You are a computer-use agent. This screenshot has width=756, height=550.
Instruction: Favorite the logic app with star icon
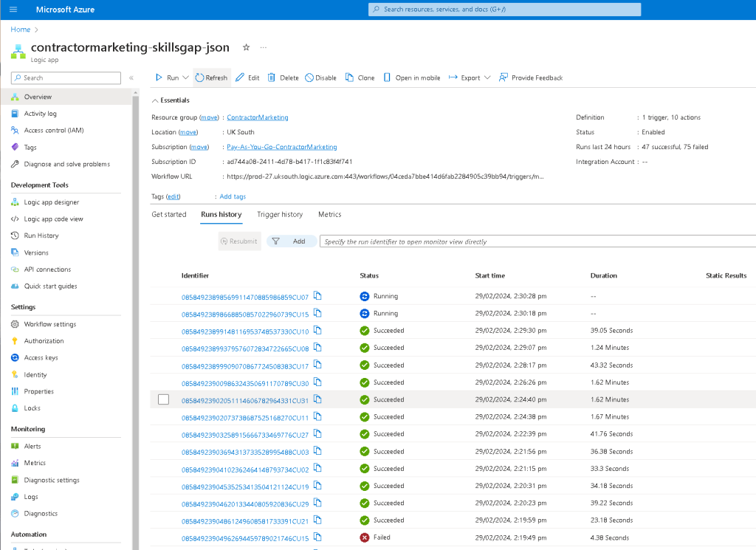246,47
